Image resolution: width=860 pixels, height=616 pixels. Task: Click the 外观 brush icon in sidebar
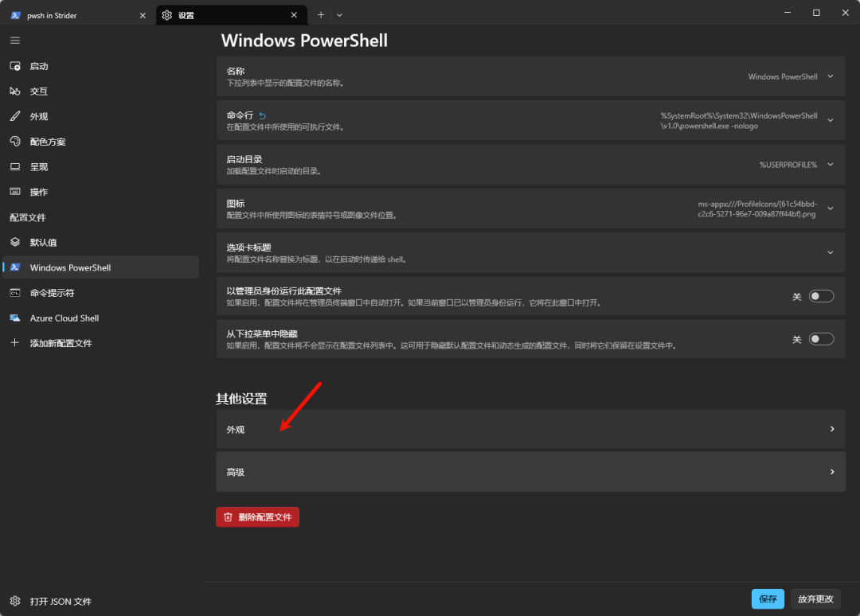coord(15,116)
